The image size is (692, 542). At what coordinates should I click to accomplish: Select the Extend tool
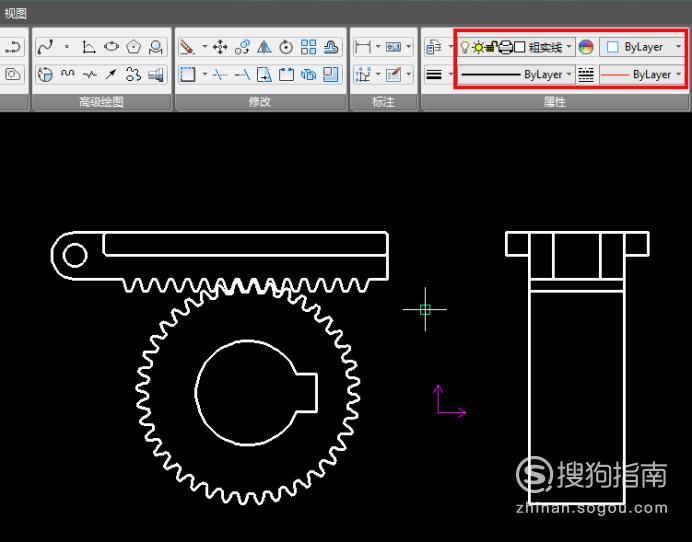point(242,74)
